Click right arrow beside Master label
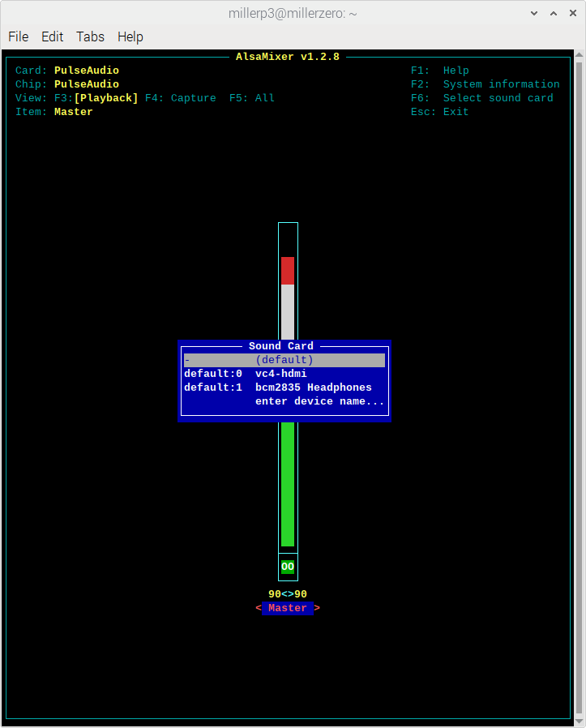The height and width of the screenshot is (728, 586). [x=317, y=608]
